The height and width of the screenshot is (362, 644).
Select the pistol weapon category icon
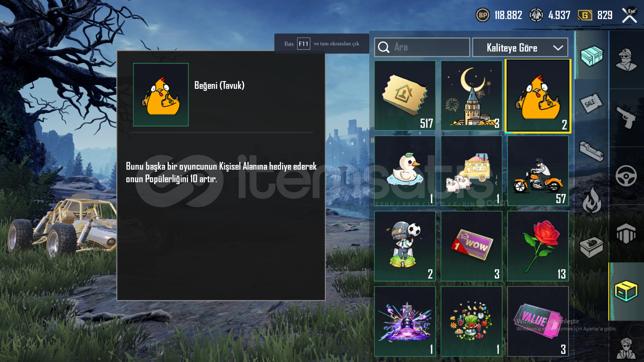[x=626, y=118]
